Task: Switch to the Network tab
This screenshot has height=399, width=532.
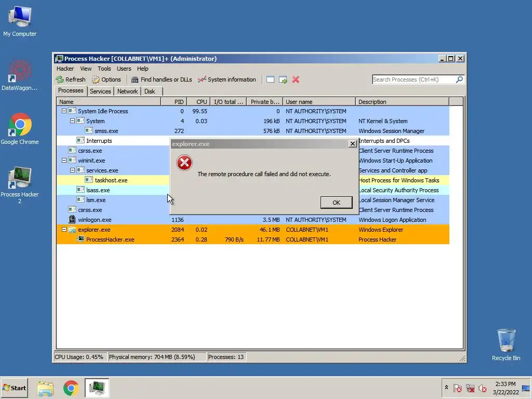Action: 128,91
